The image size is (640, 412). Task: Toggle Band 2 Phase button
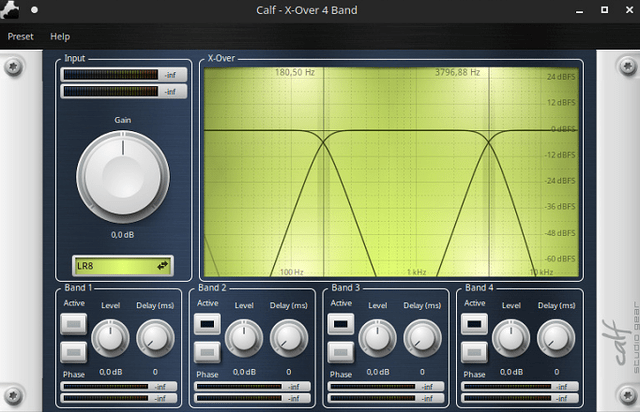[207, 352]
